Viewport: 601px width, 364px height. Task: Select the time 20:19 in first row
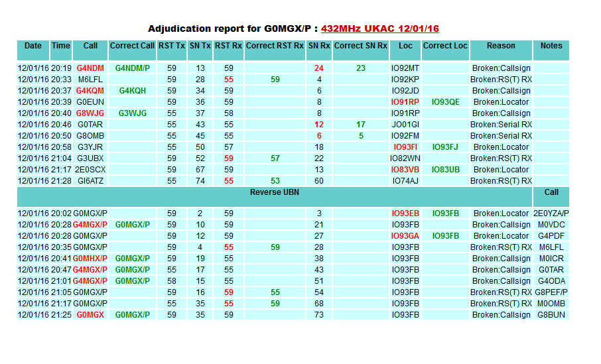tap(61, 68)
